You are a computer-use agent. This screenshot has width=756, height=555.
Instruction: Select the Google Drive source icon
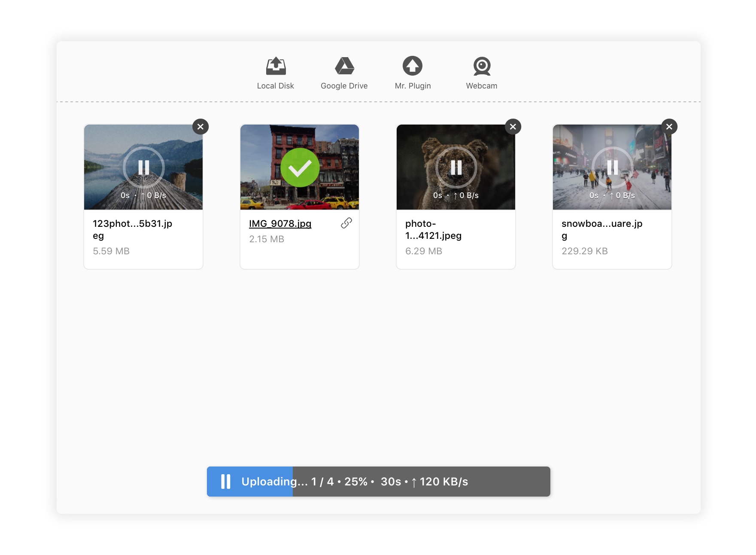pyautogui.click(x=344, y=66)
